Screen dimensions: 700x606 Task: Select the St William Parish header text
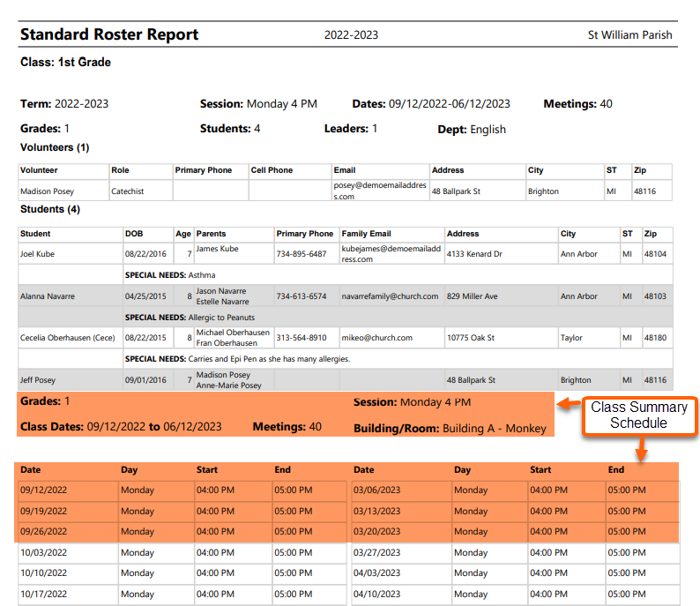tap(629, 34)
